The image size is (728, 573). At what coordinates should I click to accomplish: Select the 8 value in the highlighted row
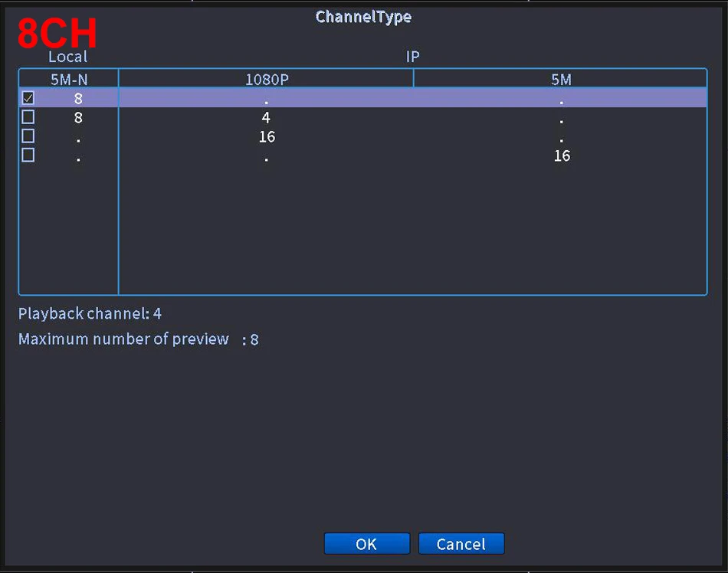click(78, 98)
